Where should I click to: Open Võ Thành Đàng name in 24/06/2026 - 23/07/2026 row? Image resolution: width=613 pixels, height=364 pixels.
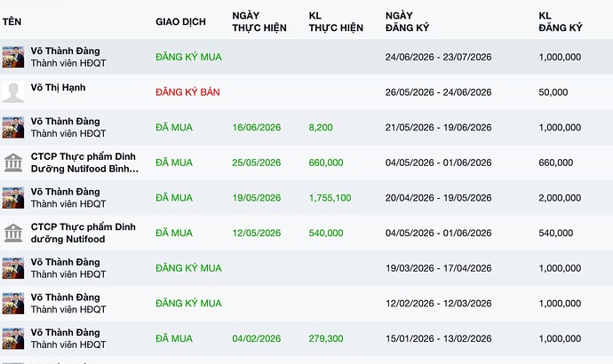tap(65, 51)
